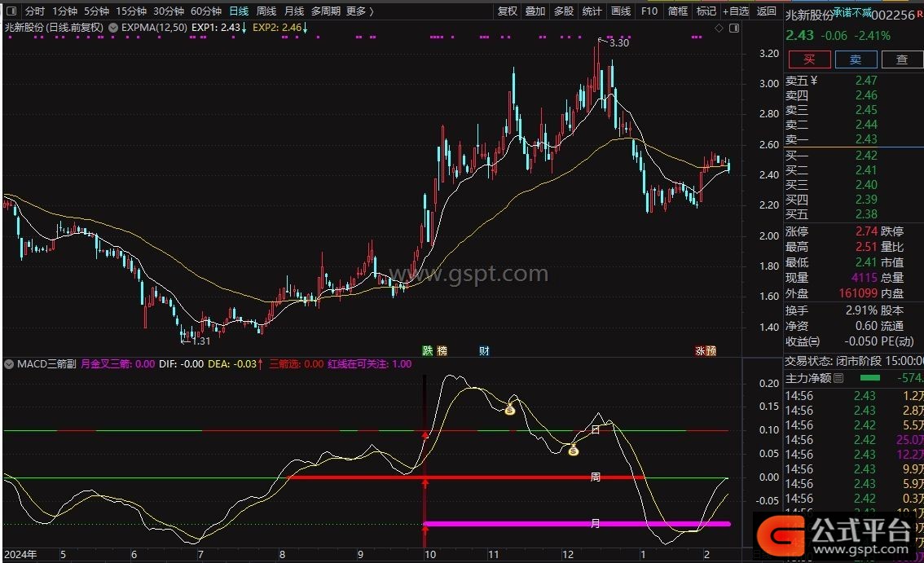Click the 1.31 low price flag marker
This screenshot has height=563, width=924.
(196, 341)
